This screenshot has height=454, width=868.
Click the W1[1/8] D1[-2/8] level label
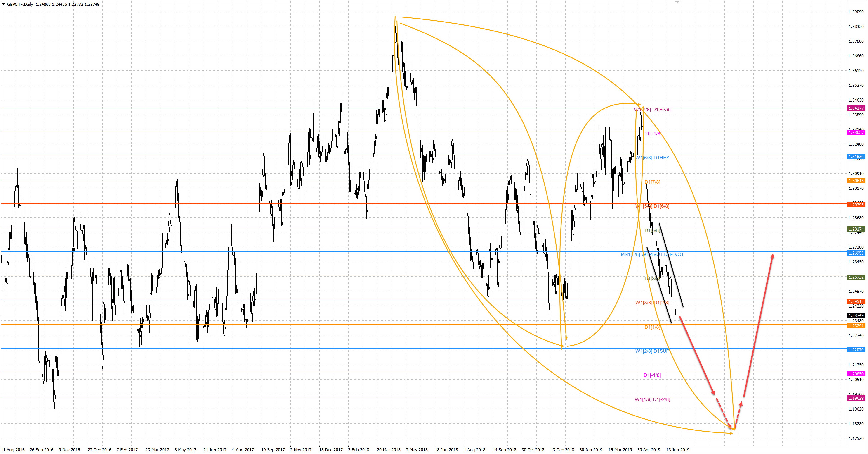[x=652, y=399]
